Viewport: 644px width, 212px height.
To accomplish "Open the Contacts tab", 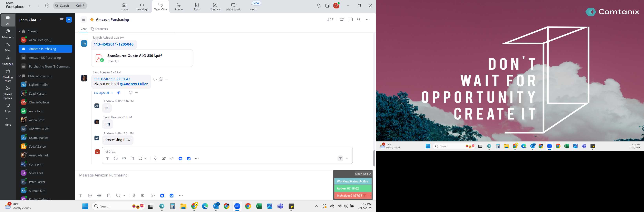I will (x=215, y=7).
